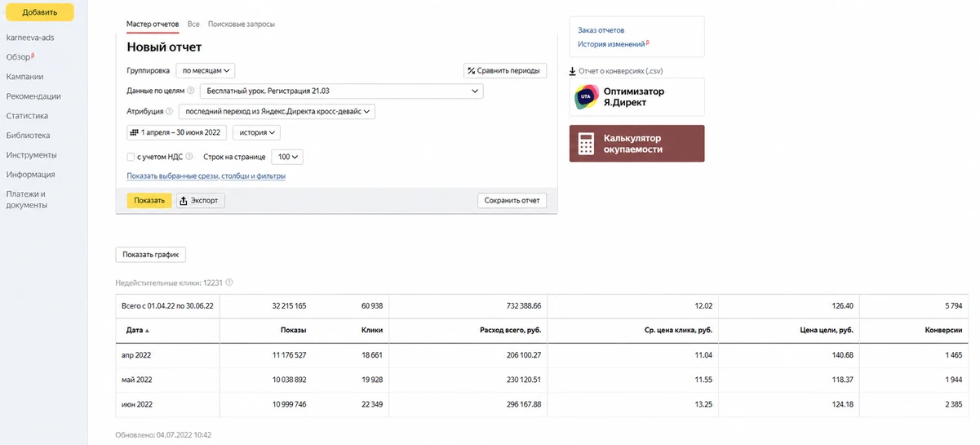
Task: Open Библиотека in the sidebar
Action: (28, 136)
